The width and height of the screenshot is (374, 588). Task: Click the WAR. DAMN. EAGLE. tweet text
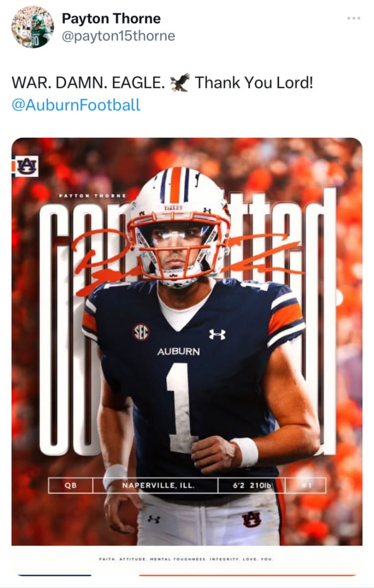pyautogui.click(x=88, y=83)
